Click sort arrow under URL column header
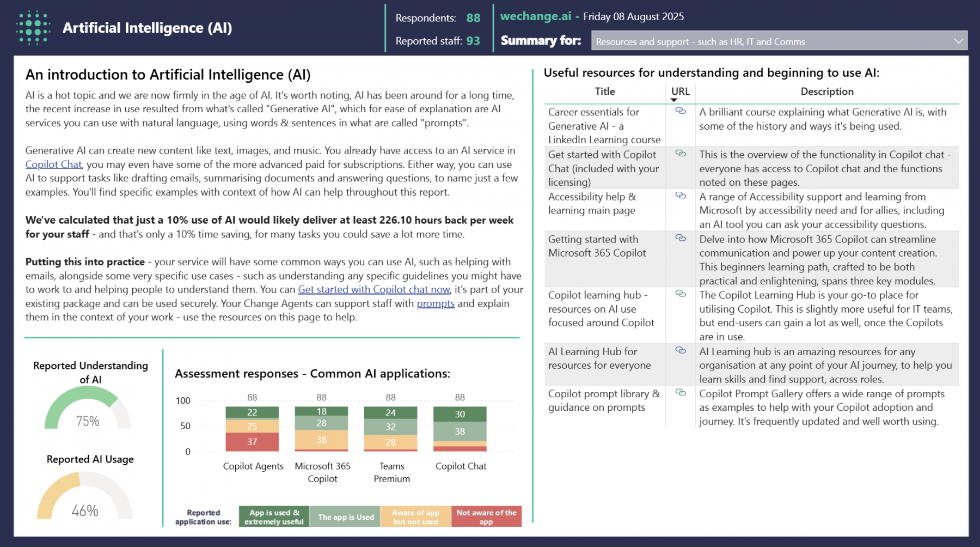The image size is (980, 547). [674, 100]
